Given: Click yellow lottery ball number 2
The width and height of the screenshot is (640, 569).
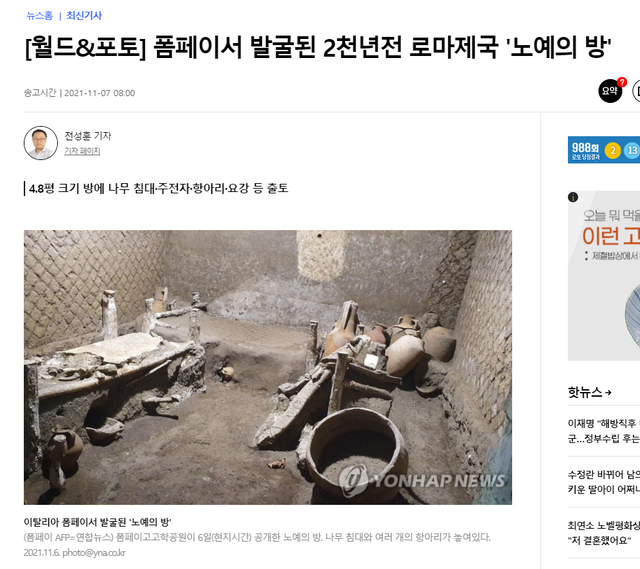Looking at the screenshot, I should click(613, 151).
